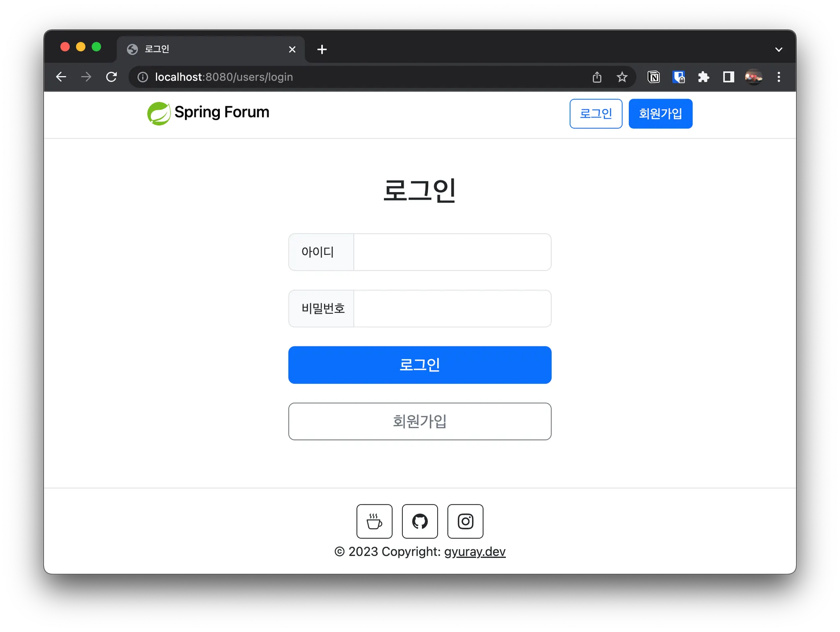Screen dimensions: 840x632
Task: Open the Instagram icon link in footer
Action: click(465, 521)
